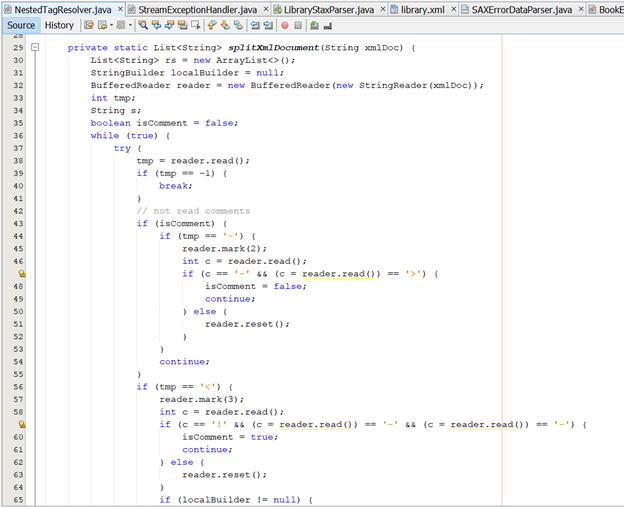Click the hint lightbulb beside the '>' comparison
This screenshot has width=624, height=507.
(x=22, y=274)
